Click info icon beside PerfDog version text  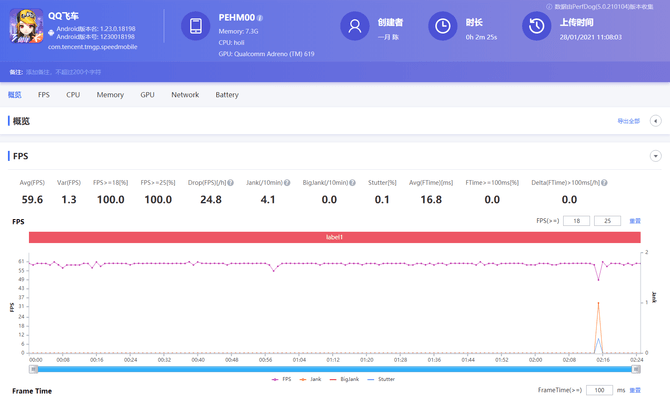(549, 6)
